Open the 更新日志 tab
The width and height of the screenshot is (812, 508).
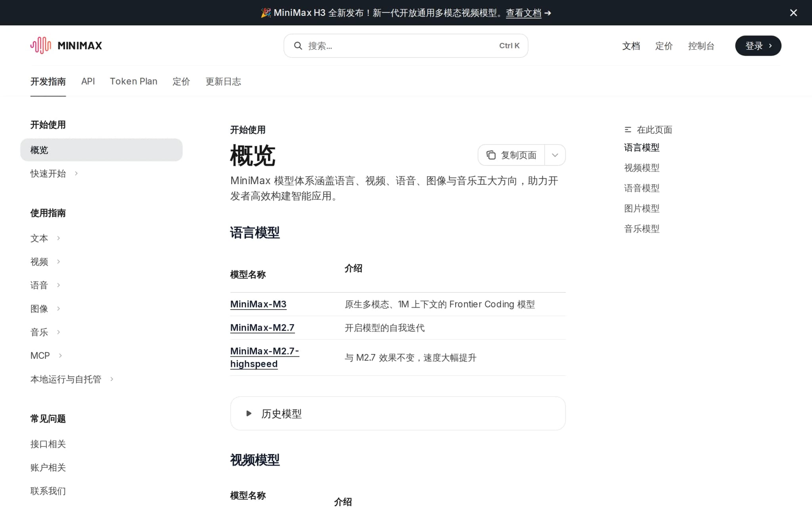(223, 81)
